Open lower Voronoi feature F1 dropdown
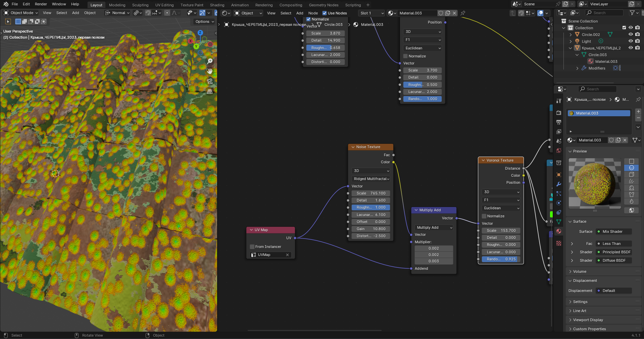Image resolution: width=644 pixels, height=339 pixels. (501, 200)
